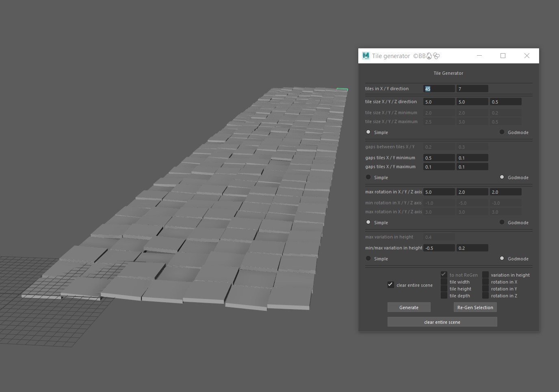Click the disabled gaps between tiles Y field
Image resolution: width=559 pixels, height=392 pixels.
(x=472, y=147)
